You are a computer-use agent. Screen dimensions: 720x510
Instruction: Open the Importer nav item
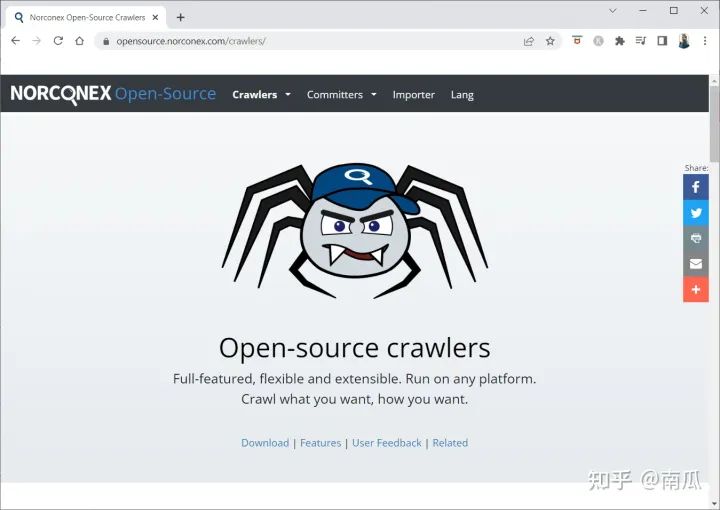pyautogui.click(x=413, y=95)
